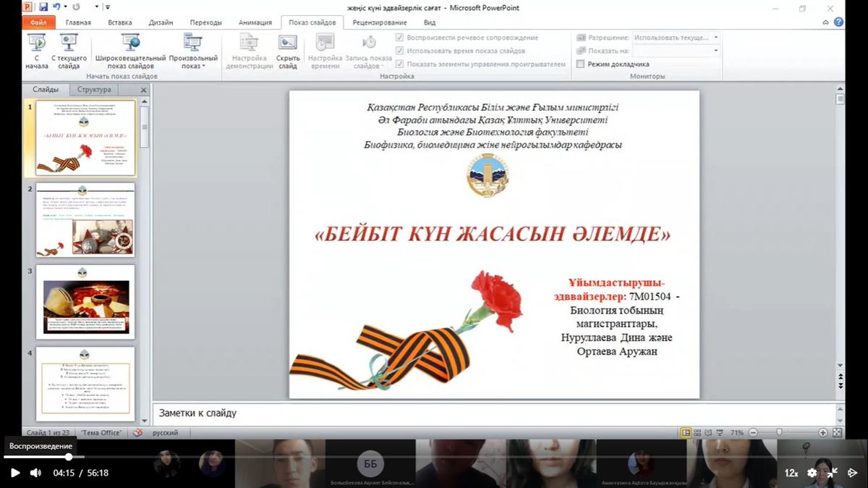Start slideshow from beginning (С начала)
The height and width of the screenshot is (488, 868).
[x=36, y=51]
